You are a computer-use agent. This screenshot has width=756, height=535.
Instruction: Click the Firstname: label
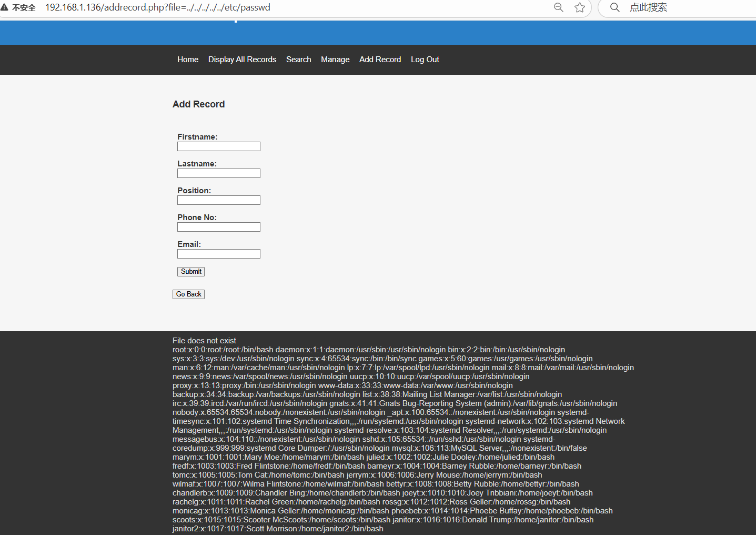tap(197, 137)
